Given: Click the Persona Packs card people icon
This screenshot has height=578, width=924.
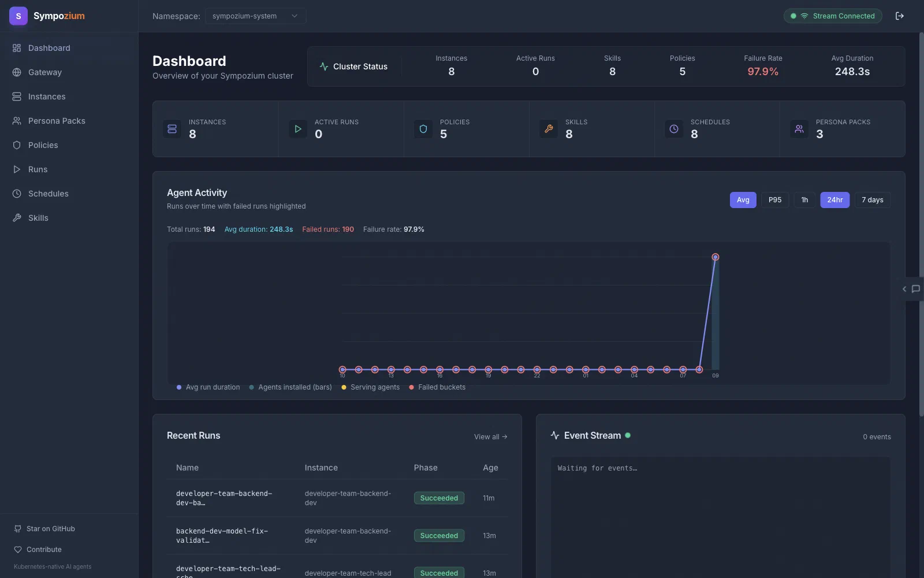Looking at the screenshot, I should pos(799,129).
